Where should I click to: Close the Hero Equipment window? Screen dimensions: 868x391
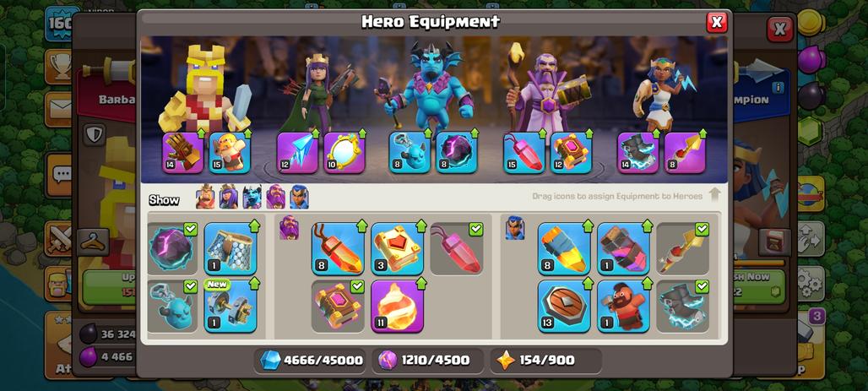tap(716, 22)
